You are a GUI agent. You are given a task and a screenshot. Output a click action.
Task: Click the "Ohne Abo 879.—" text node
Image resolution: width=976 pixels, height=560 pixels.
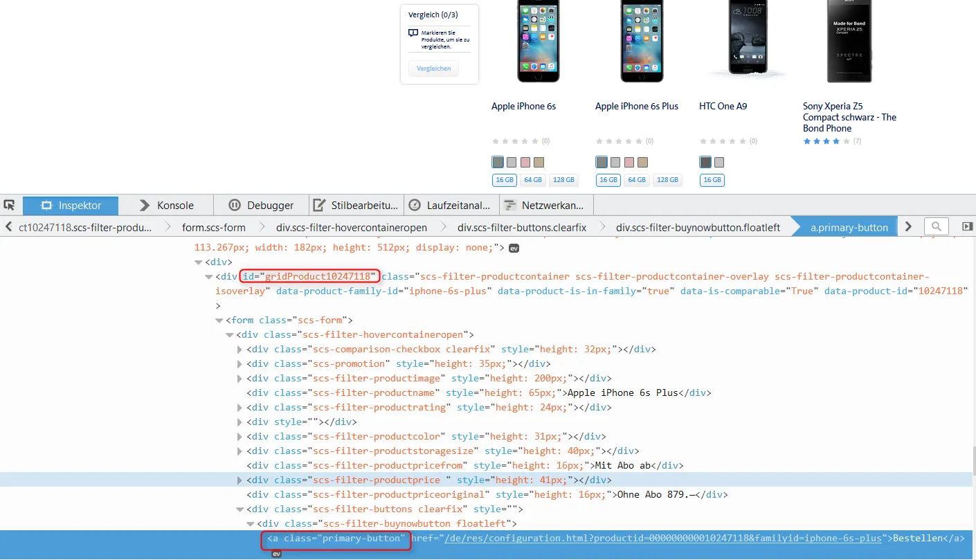[x=656, y=495]
